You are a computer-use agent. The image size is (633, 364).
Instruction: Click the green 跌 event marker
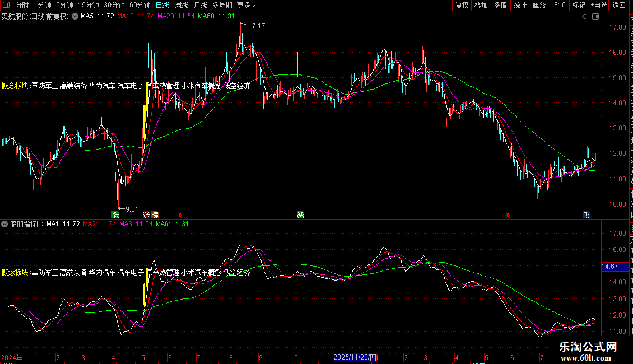click(x=115, y=214)
